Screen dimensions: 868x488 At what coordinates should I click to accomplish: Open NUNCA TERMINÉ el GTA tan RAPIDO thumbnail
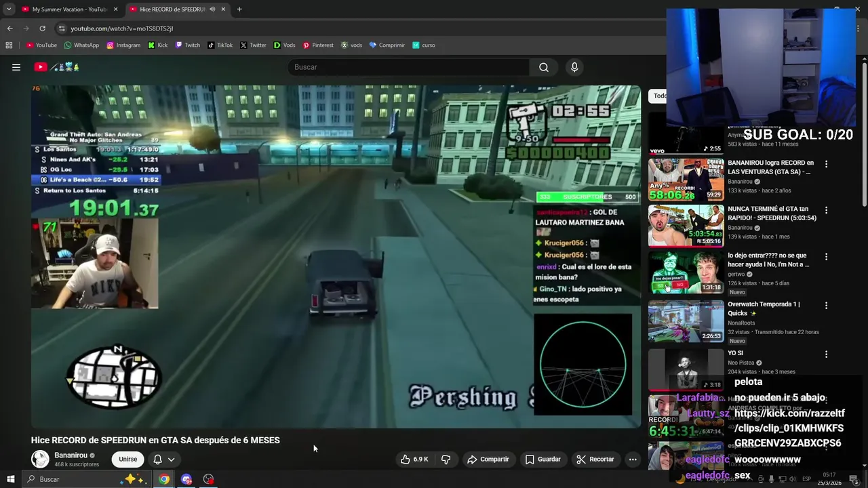click(x=686, y=226)
